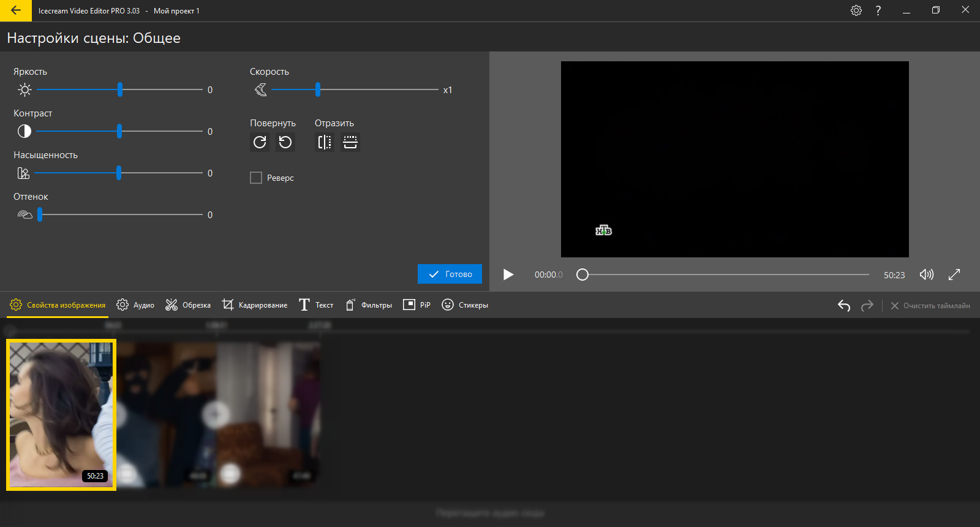Play the video preview
Screen dimensions: 980x527
[x=508, y=275]
